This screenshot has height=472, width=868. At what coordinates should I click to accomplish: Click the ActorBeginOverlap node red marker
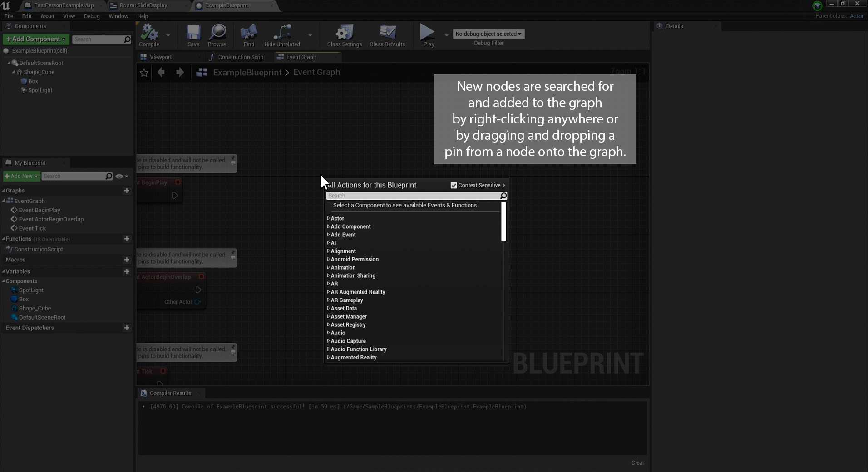(202, 276)
